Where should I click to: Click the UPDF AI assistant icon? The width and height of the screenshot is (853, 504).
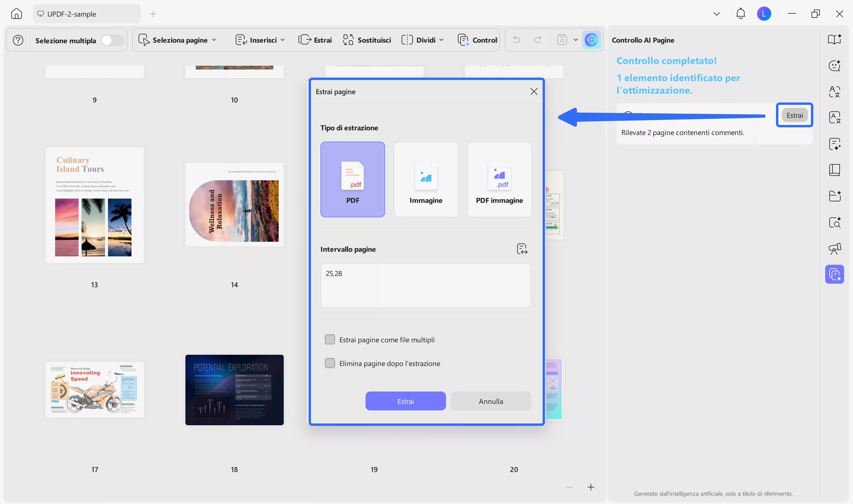pyautogui.click(x=591, y=40)
